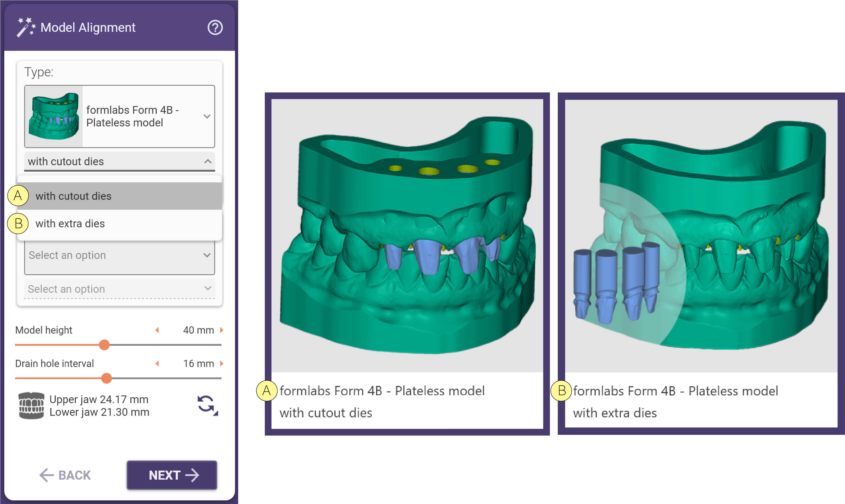
Task: Click 'Upper jaw 24.17 mm' text
Action: pos(99,399)
